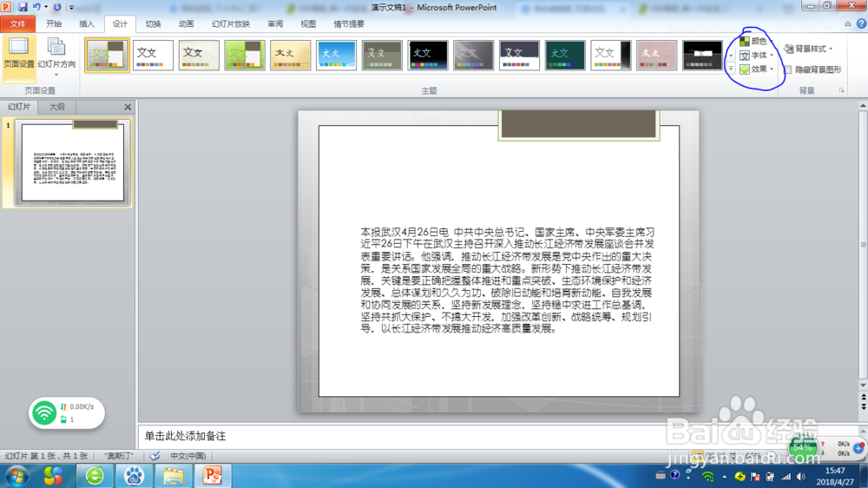Expand the full themes gallery with More arrow

click(x=731, y=68)
